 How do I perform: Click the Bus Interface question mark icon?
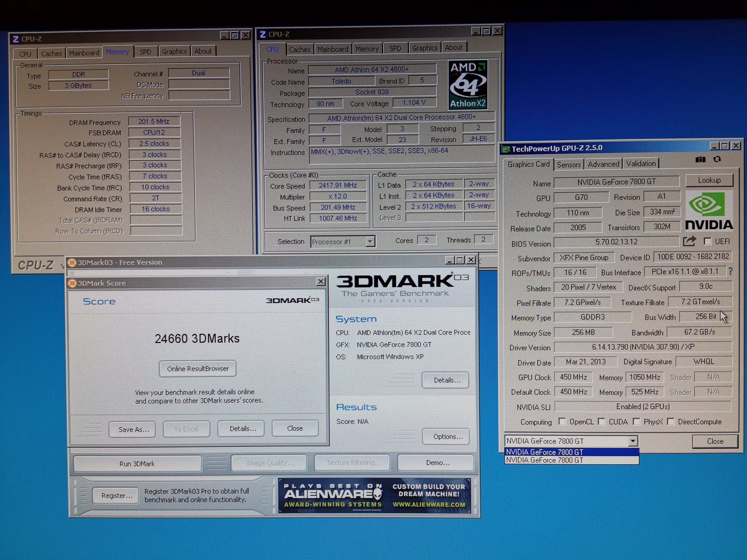(x=730, y=271)
